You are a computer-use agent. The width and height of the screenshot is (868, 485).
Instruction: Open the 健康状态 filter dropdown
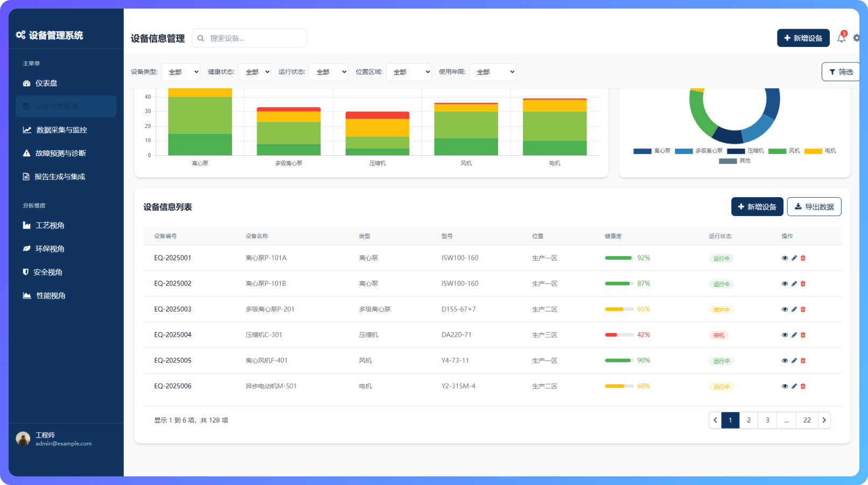pos(255,72)
